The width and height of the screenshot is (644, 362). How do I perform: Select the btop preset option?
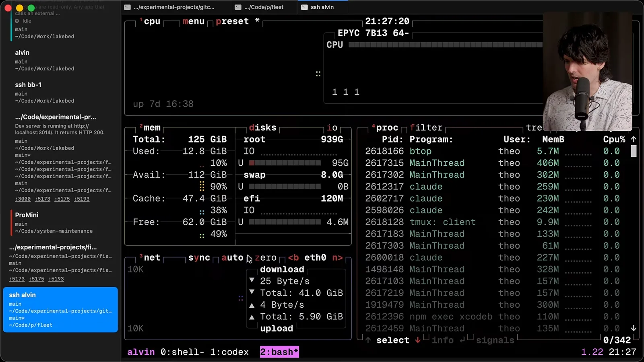[x=232, y=21]
